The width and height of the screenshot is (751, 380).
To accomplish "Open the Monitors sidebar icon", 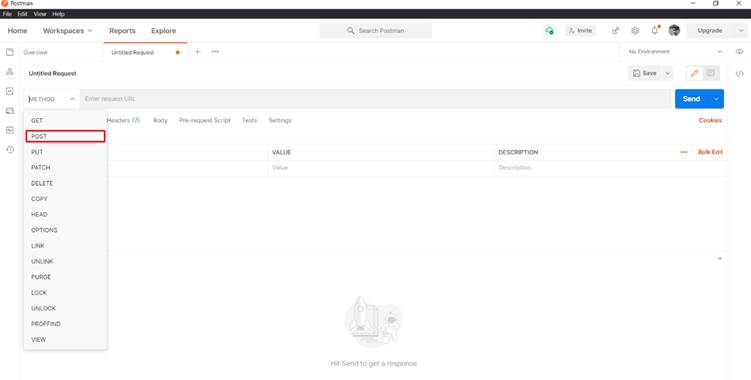I will coord(10,130).
